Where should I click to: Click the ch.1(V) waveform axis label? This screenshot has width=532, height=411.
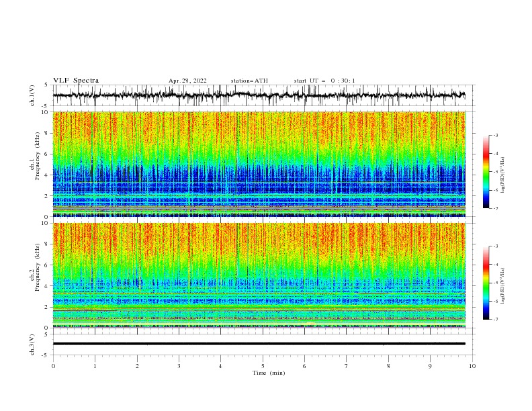point(32,95)
